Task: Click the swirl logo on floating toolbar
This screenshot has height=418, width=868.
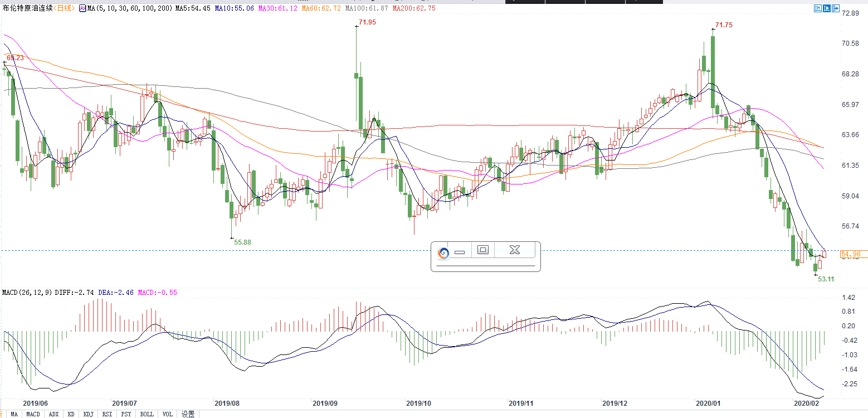Action: (443, 252)
